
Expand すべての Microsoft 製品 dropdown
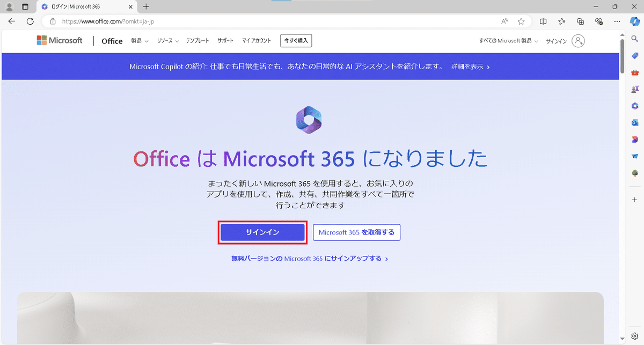509,41
